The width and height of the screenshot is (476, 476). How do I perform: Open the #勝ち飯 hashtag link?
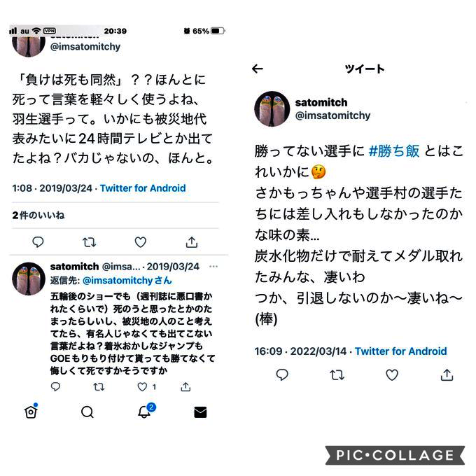(x=393, y=151)
